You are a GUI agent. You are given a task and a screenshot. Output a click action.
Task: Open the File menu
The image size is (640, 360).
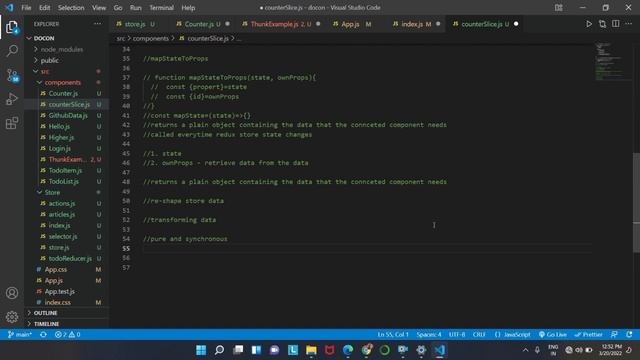(26, 8)
